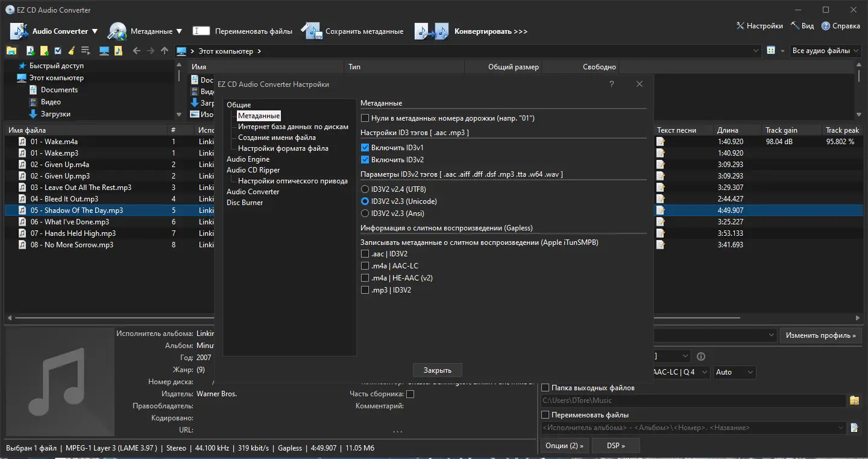
Task: Click the view layout grid icon
Action: pyautogui.click(x=771, y=51)
